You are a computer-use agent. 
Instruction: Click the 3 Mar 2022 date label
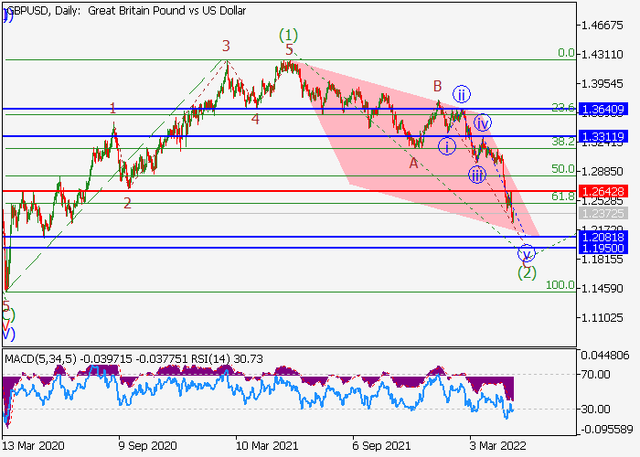(x=498, y=445)
